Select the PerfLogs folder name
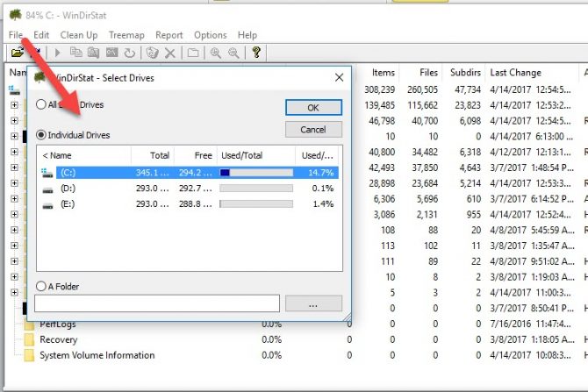Screen dimensions: 588x392 click(x=58, y=324)
